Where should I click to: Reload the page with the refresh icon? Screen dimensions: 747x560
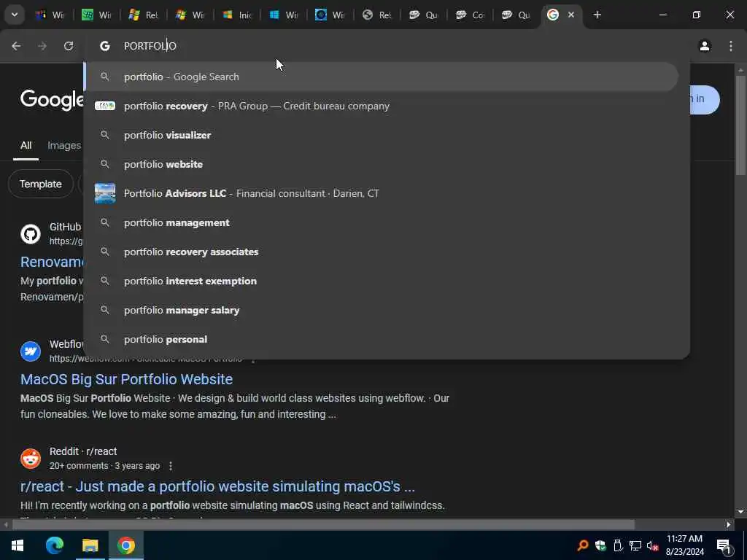tap(69, 46)
